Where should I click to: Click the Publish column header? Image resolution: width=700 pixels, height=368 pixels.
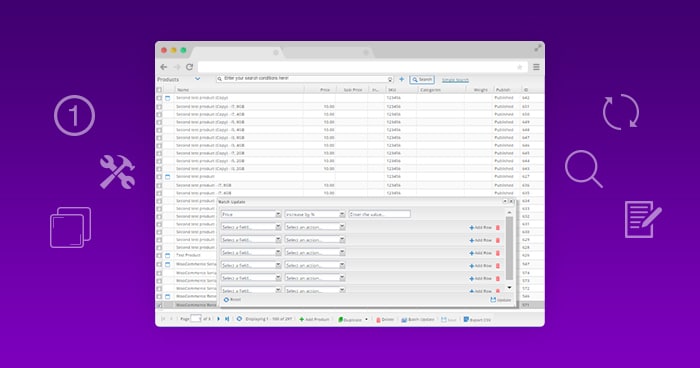[503, 90]
